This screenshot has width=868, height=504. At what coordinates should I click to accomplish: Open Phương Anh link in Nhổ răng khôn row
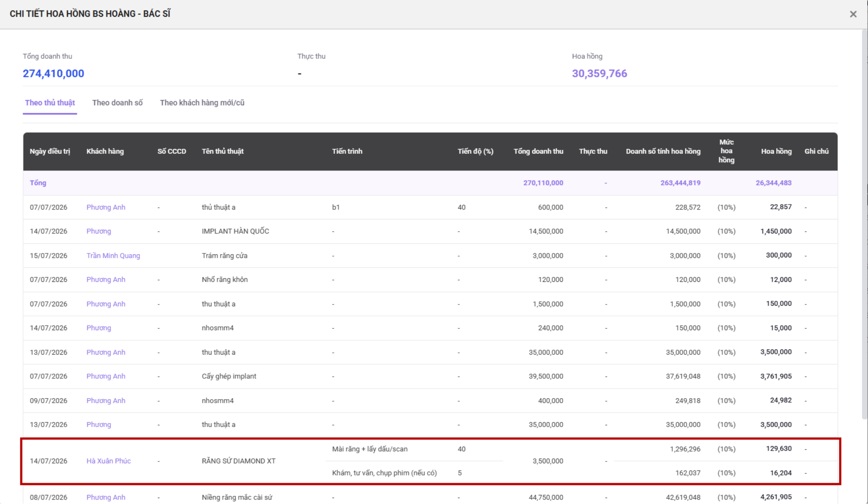coord(106,280)
